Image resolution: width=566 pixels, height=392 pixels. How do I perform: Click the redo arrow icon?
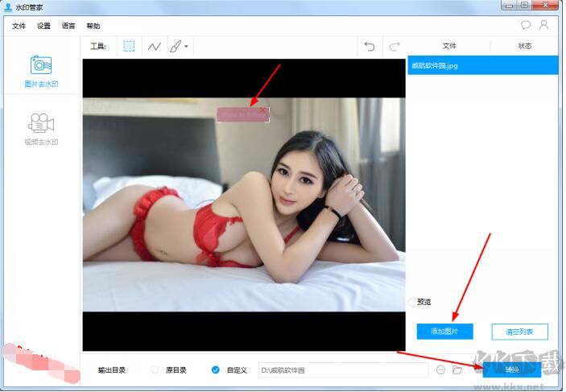click(395, 47)
